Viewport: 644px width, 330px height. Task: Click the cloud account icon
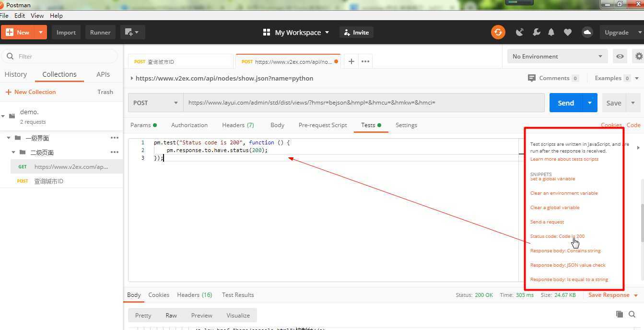[x=587, y=32]
